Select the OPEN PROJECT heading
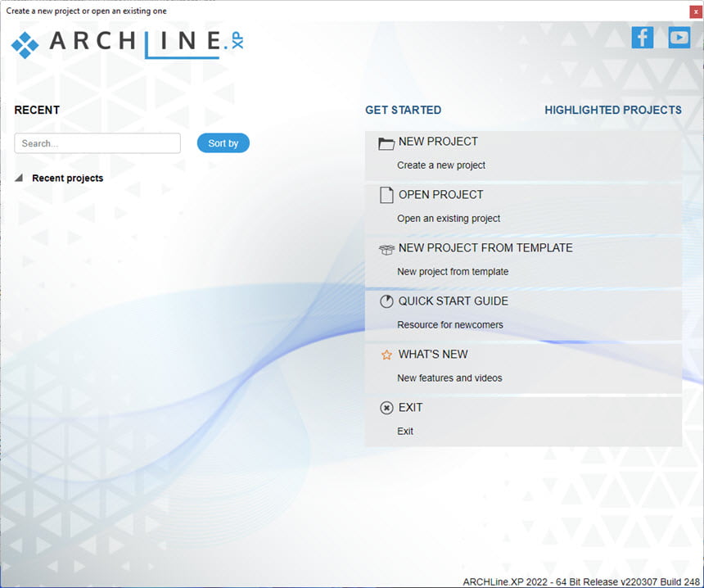 pyautogui.click(x=440, y=195)
